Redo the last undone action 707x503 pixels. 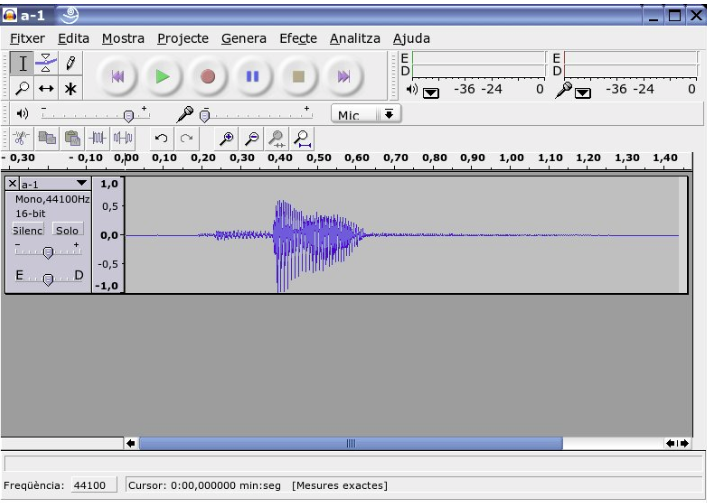click(187, 138)
